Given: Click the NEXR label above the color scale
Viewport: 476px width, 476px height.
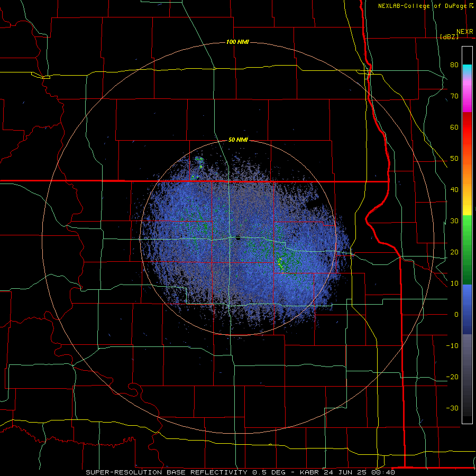Looking at the screenshot, I should (465, 32).
